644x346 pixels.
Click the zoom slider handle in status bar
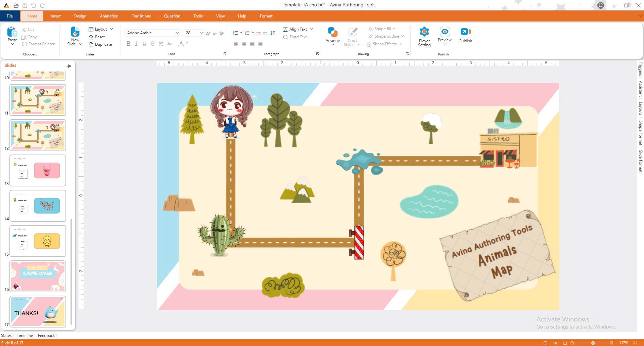pos(593,343)
